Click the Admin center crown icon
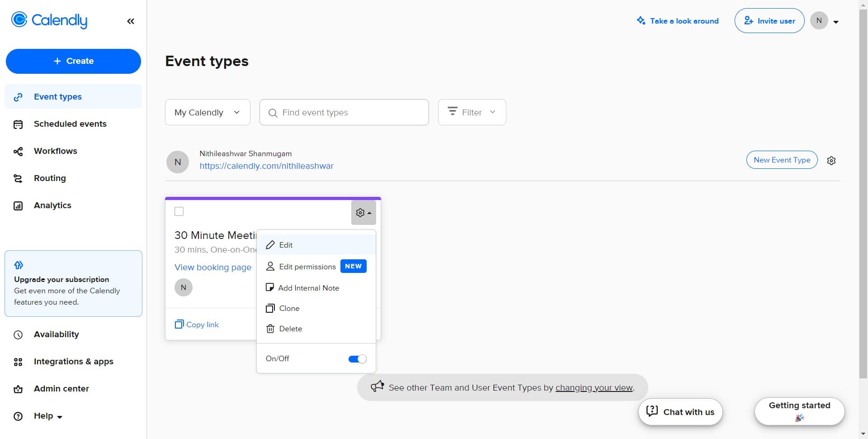The image size is (868, 439). pyautogui.click(x=18, y=389)
